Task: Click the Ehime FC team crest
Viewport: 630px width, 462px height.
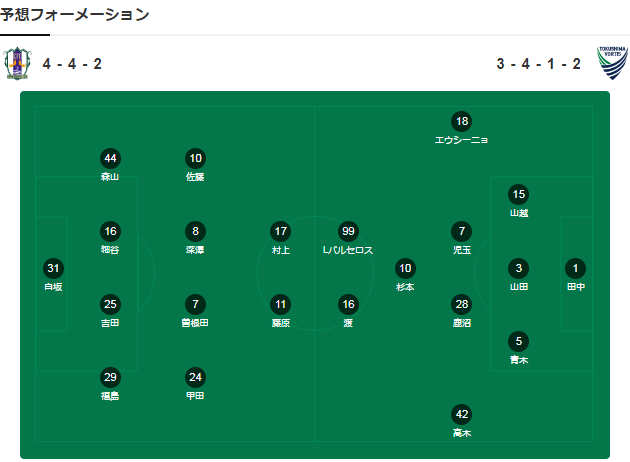Action: pos(17,63)
